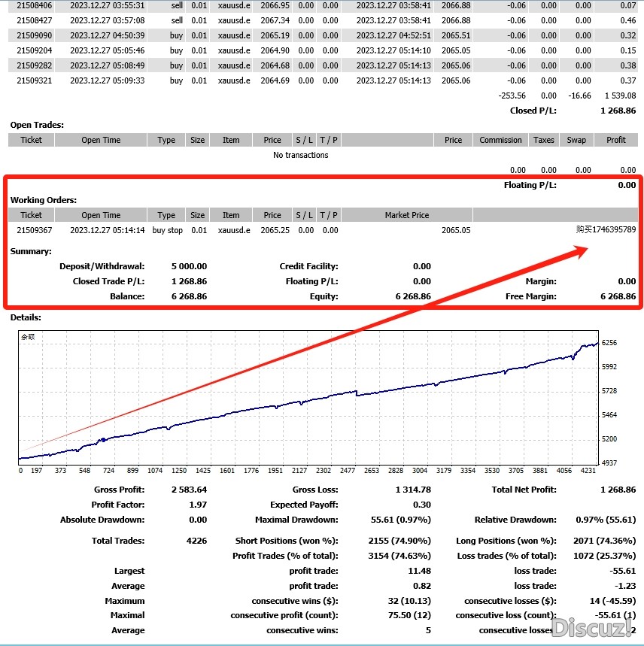Click Market Price header in Working Orders
644x646 pixels.
pos(406,215)
